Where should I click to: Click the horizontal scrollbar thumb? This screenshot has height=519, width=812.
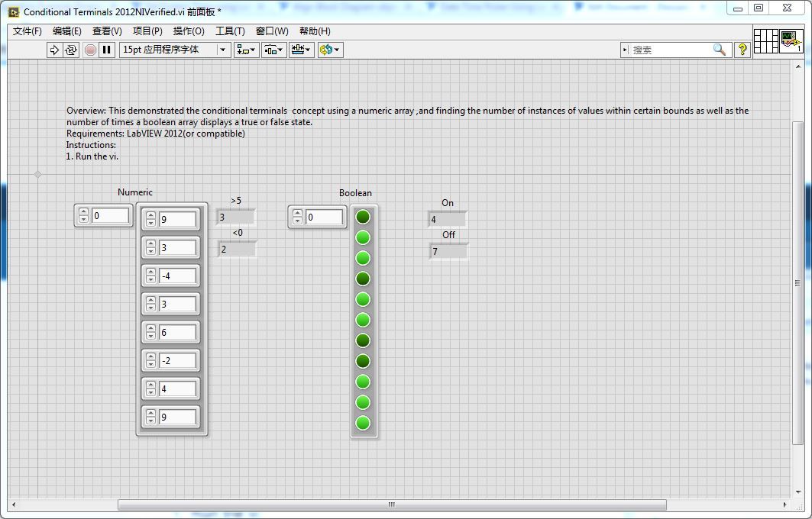click(x=392, y=504)
